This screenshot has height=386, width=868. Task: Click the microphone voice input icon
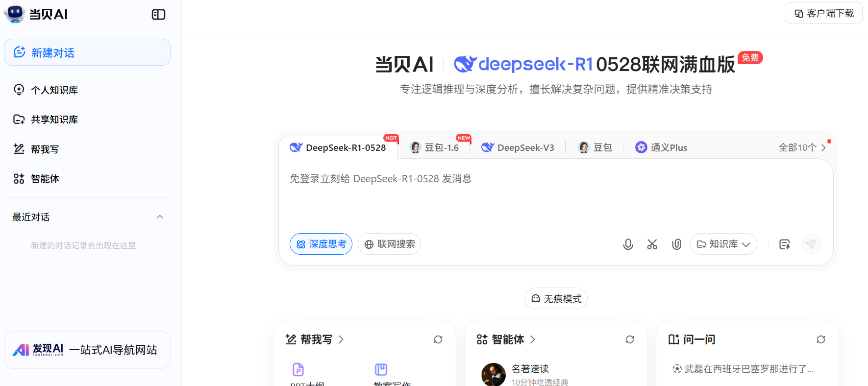(628, 244)
